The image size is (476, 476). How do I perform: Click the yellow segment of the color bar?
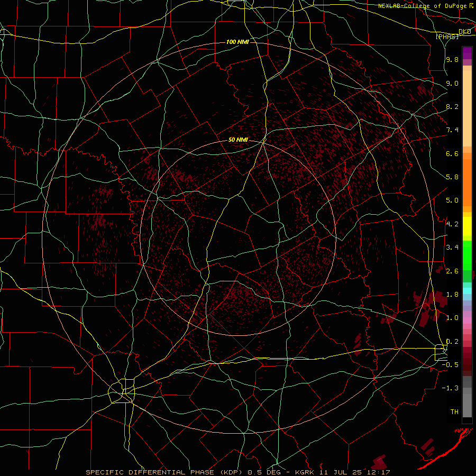[x=467, y=226]
